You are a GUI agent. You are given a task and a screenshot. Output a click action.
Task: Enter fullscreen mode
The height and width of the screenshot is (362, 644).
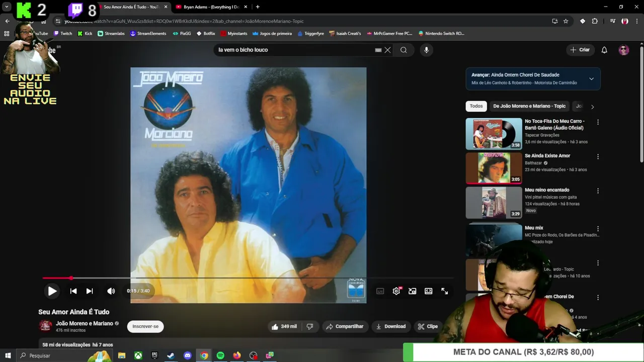[445, 291]
